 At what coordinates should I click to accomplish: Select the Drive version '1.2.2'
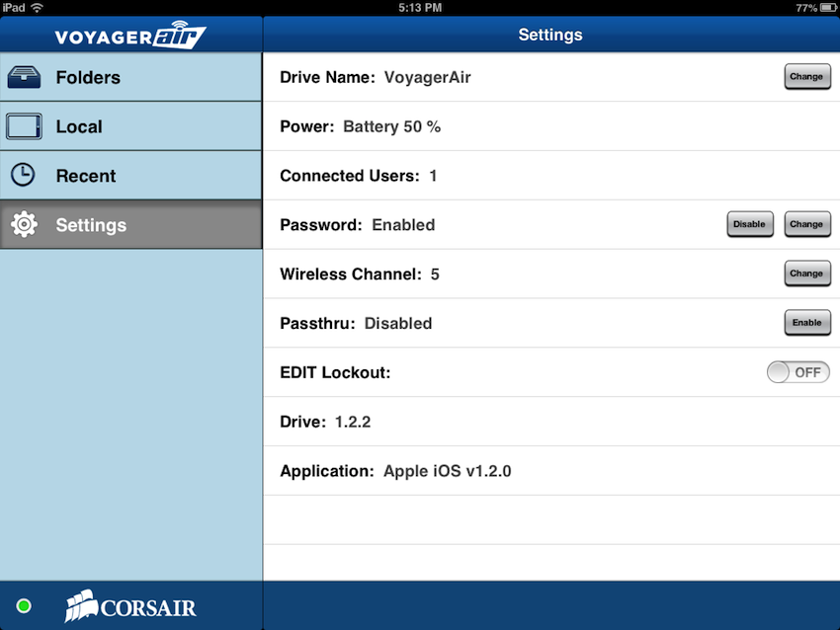(353, 422)
